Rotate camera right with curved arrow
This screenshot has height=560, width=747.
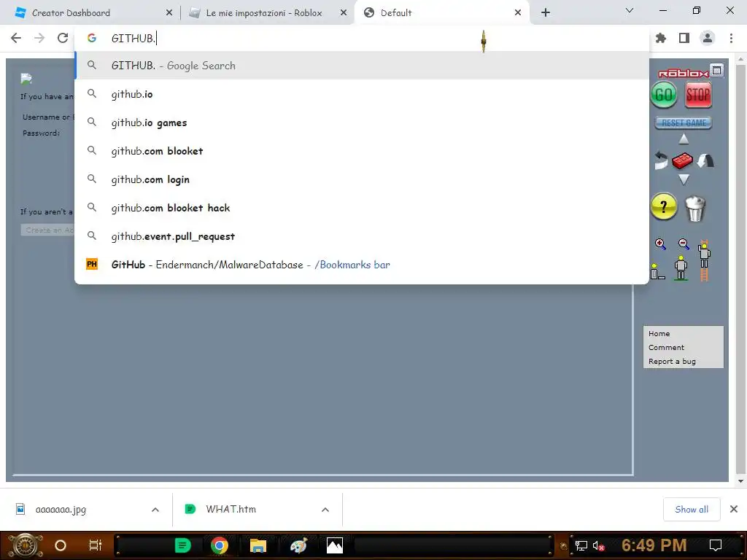(x=705, y=160)
